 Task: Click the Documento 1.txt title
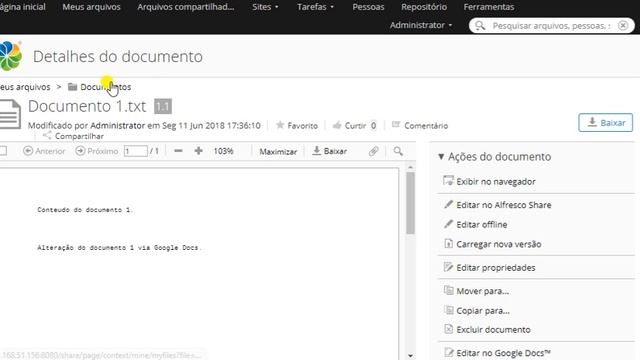(x=87, y=106)
